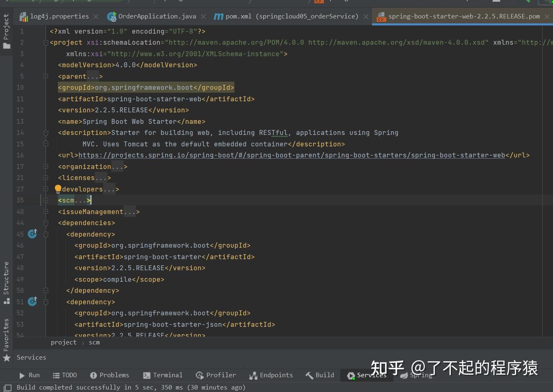Open the Structure tool window
Image resolution: width=553 pixels, height=392 pixels.
pos(6,279)
